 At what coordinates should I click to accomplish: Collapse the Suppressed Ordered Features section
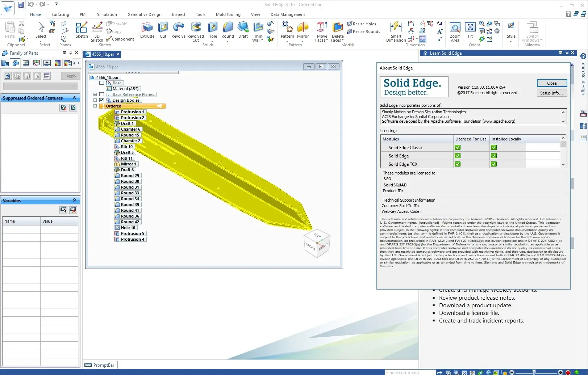tap(75, 98)
